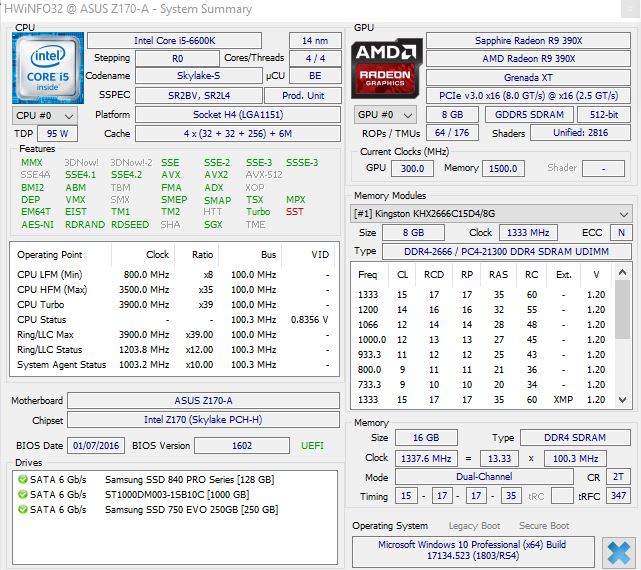Click the AVX2 feature label
This screenshot has height=570, width=641.
point(216,175)
